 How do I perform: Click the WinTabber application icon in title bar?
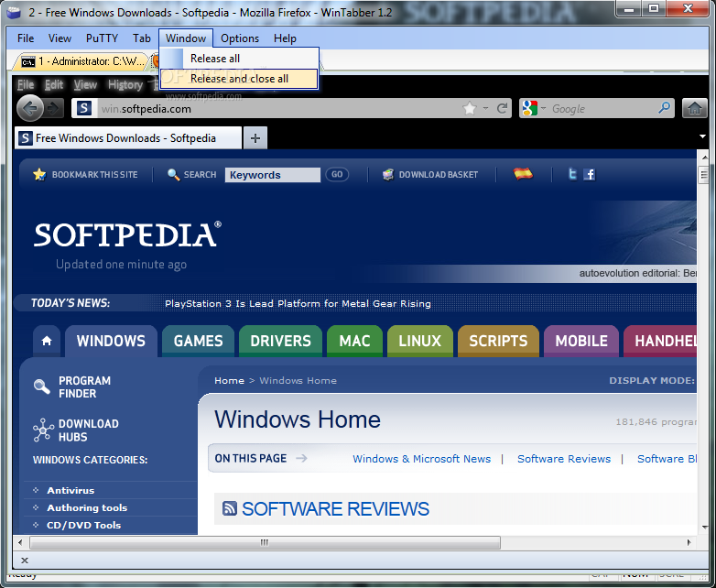(x=15, y=12)
